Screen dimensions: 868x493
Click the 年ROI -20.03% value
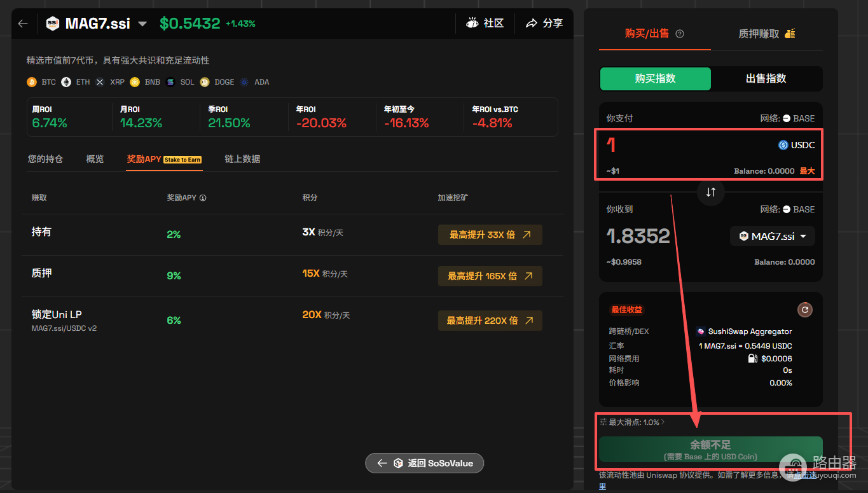(x=321, y=123)
